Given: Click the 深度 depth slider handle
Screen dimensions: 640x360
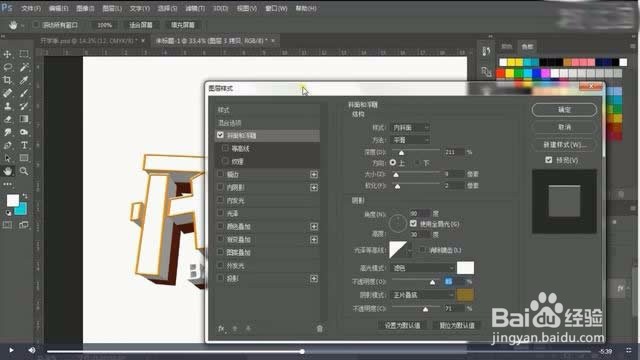Looking at the screenshot, I should (401, 153).
